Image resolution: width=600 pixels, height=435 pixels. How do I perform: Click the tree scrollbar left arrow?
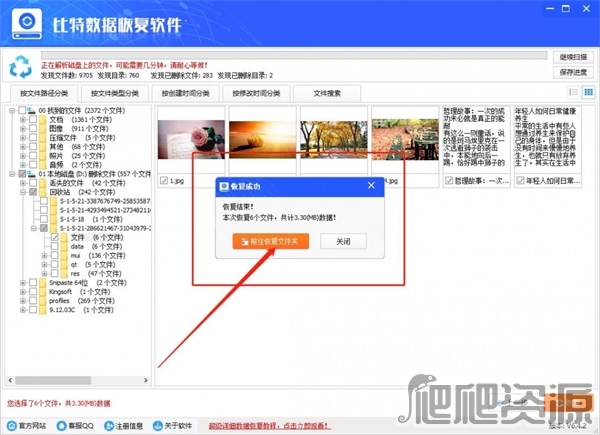(x=10, y=380)
